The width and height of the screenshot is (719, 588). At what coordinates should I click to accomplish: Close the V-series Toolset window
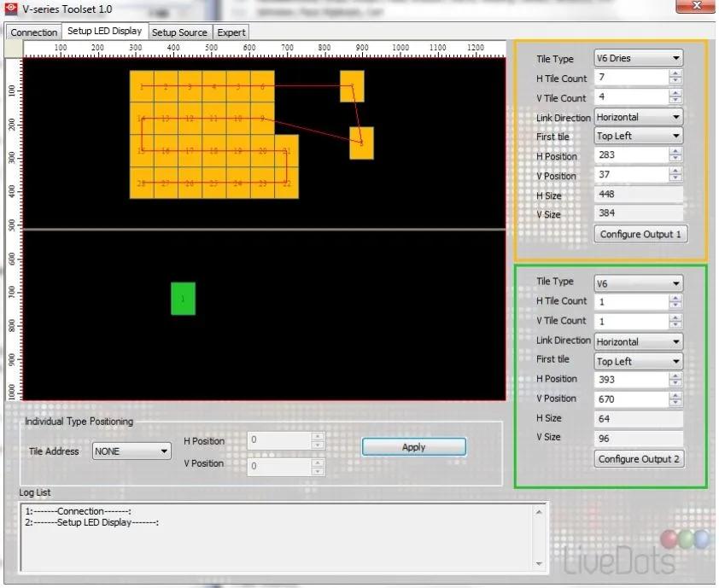click(x=696, y=7)
